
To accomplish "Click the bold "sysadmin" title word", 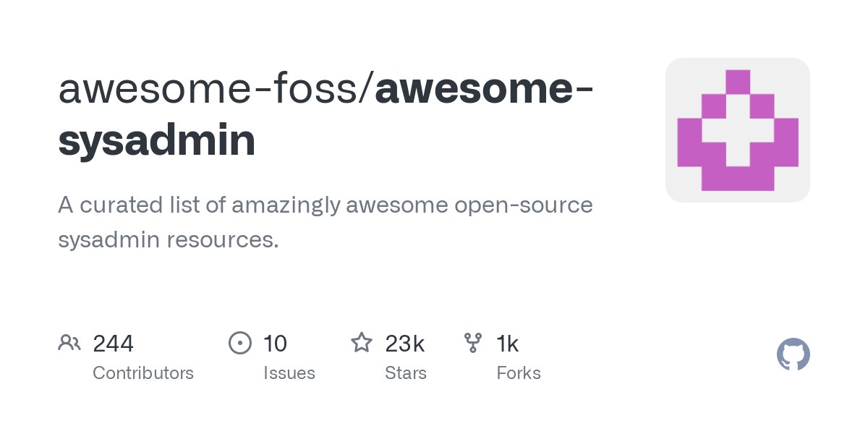I will (x=156, y=140).
